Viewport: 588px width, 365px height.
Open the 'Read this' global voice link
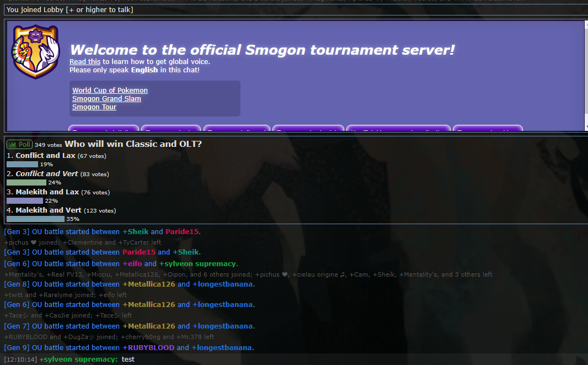tap(85, 62)
